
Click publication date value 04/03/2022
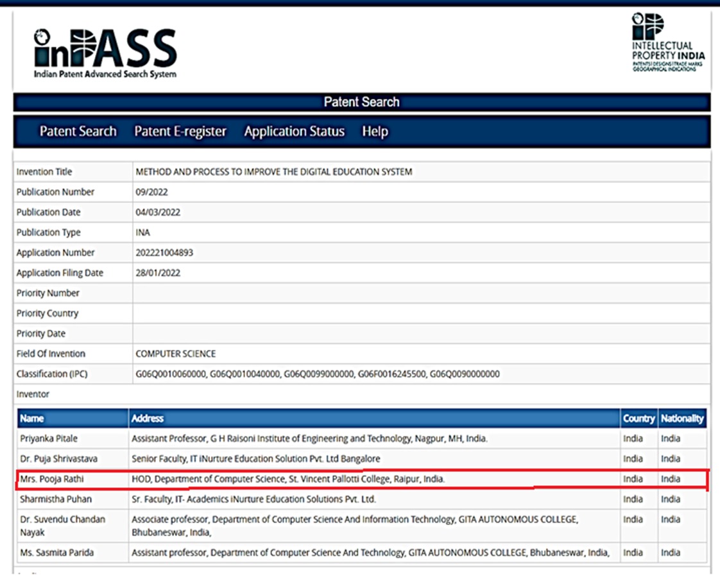pos(158,212)
